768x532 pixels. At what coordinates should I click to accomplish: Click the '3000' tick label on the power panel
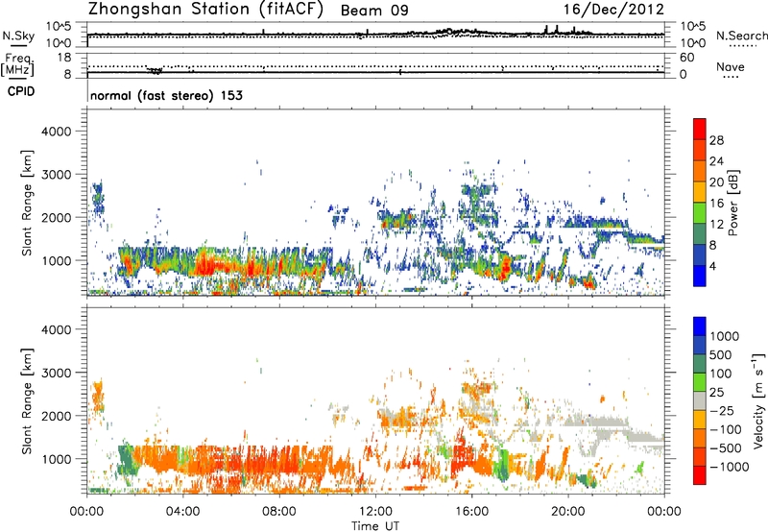pos(56,175)
